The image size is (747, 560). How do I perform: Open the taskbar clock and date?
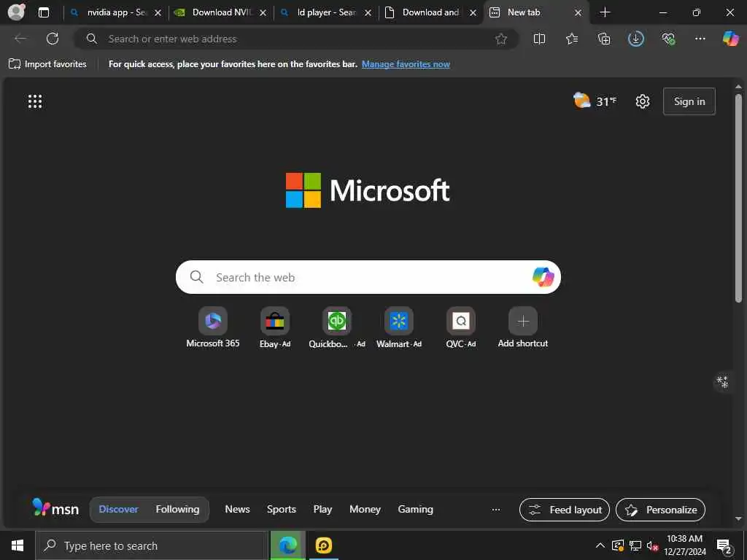coord(684,545)
